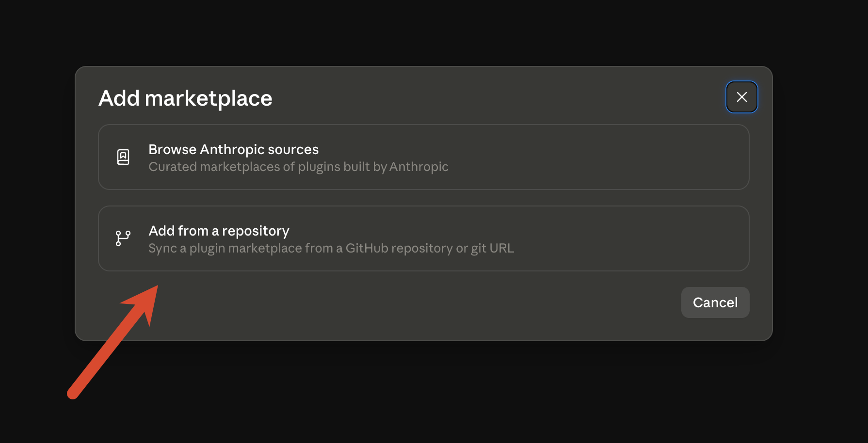Click the bookmark icon beside Browse Anthropic sources
The image size is (868, 443).
coord(123,157)
